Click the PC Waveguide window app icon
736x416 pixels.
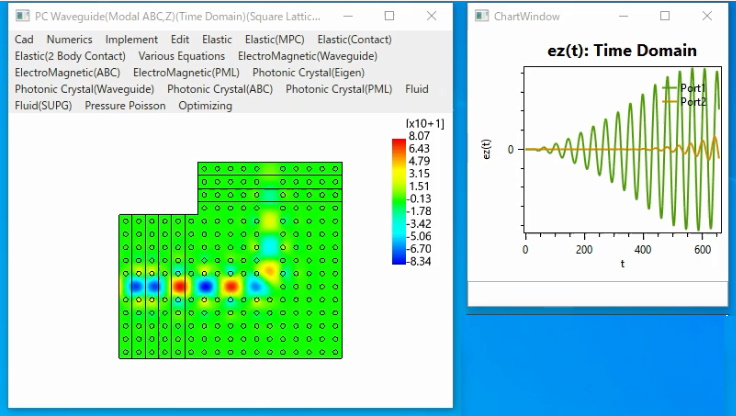22,16
